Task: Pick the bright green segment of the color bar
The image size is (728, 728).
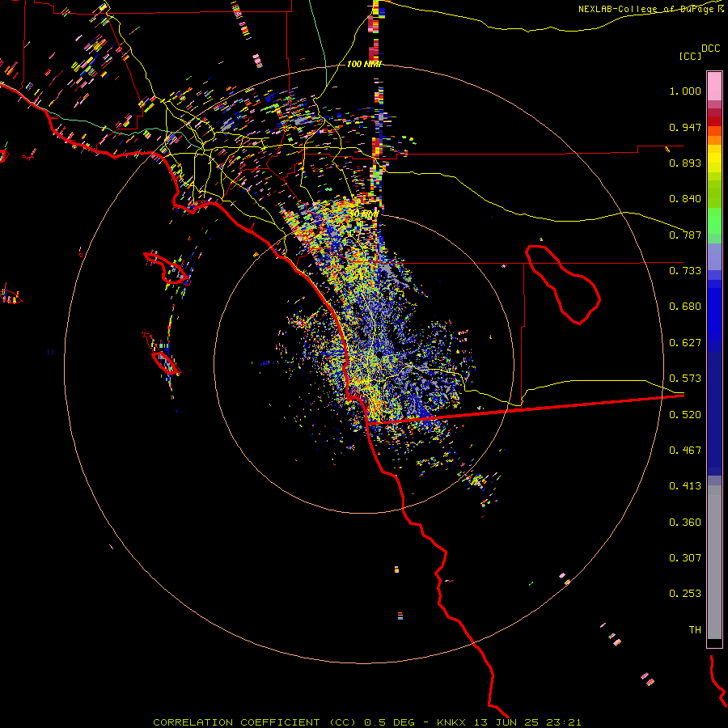Action: click(714, 222)
